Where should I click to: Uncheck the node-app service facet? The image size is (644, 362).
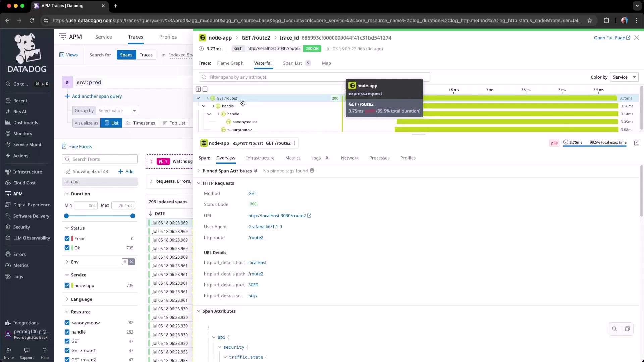[x=67, y=286]
